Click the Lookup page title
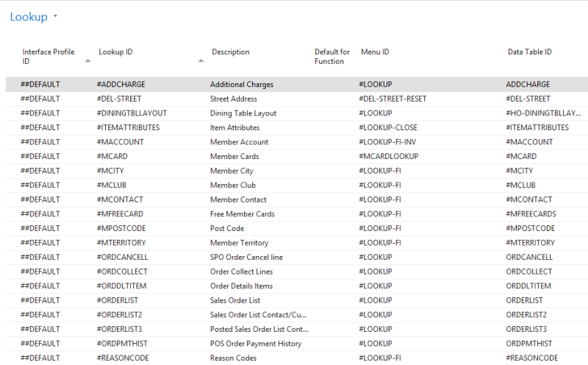588x365 pixels. [x=29, y=17]
